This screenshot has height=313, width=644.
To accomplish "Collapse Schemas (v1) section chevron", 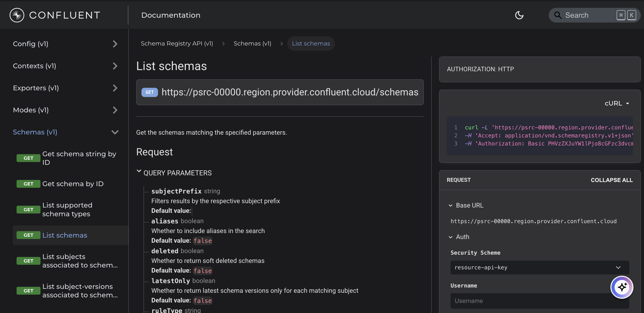I will pyautogui.click(x=115, y=132).
